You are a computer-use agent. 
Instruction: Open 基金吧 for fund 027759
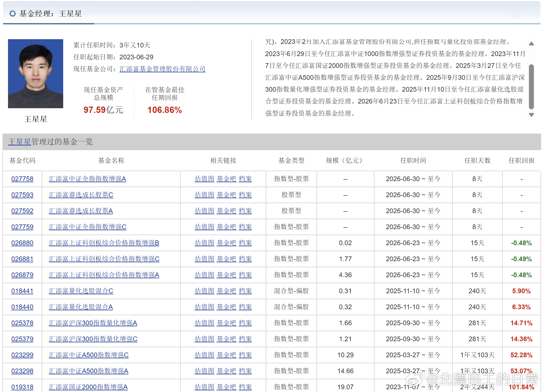pos(227,227)
